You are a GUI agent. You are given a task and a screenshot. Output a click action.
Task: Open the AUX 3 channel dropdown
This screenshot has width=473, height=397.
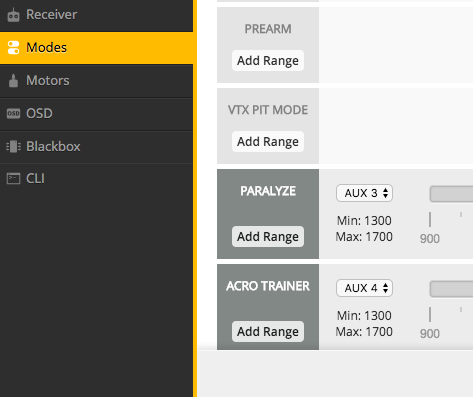point(364,193)
